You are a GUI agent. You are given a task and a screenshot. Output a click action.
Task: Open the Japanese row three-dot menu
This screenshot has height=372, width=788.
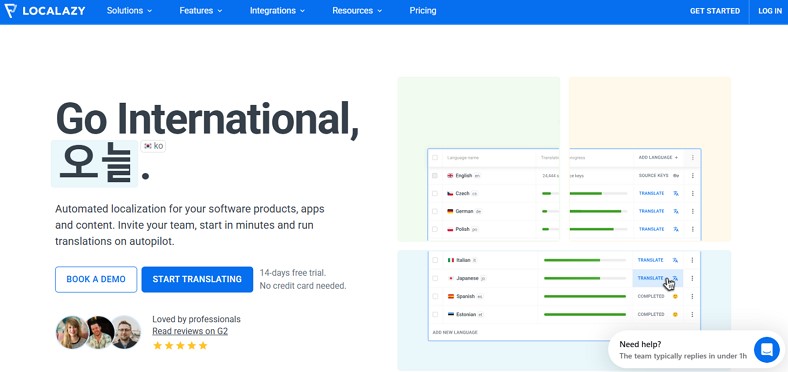coord(692,278)
